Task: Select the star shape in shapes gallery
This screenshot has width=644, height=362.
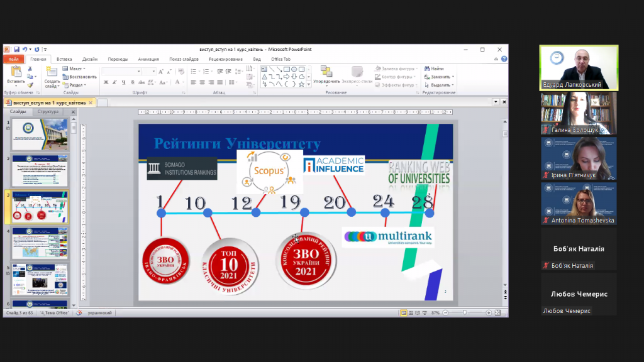Action: pyautogui.click(x=303, y=84)
